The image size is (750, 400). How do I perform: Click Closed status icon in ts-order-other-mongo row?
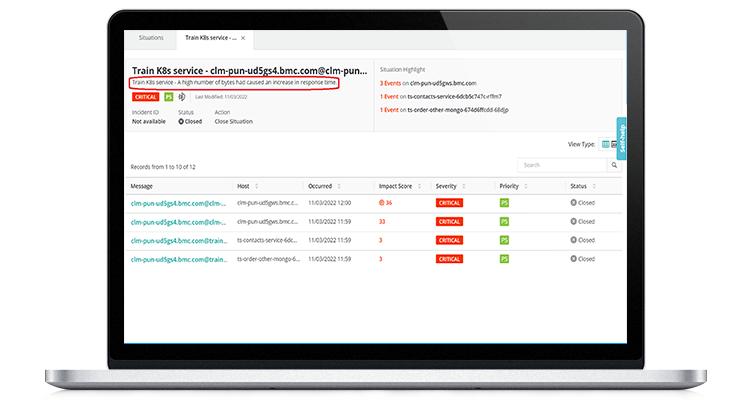point(574,258)
